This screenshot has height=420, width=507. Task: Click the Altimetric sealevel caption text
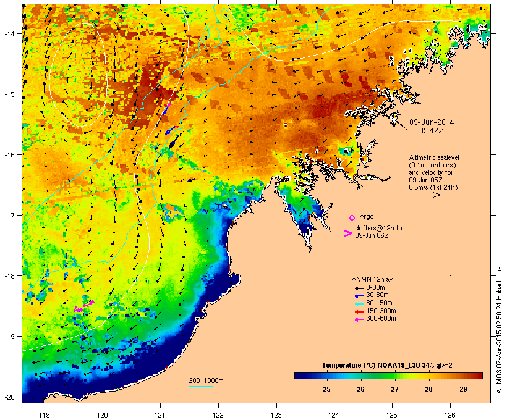434,157
